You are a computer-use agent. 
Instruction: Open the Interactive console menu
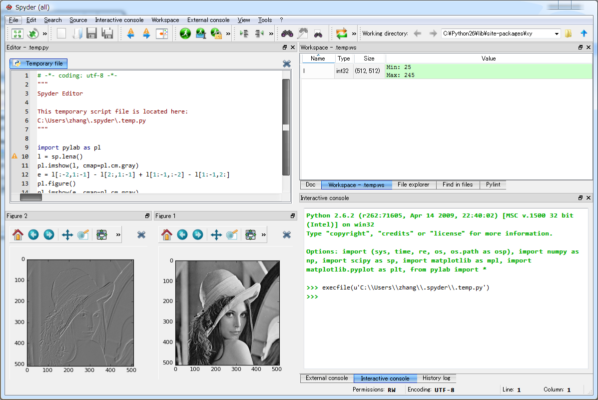tap(119, 20)
